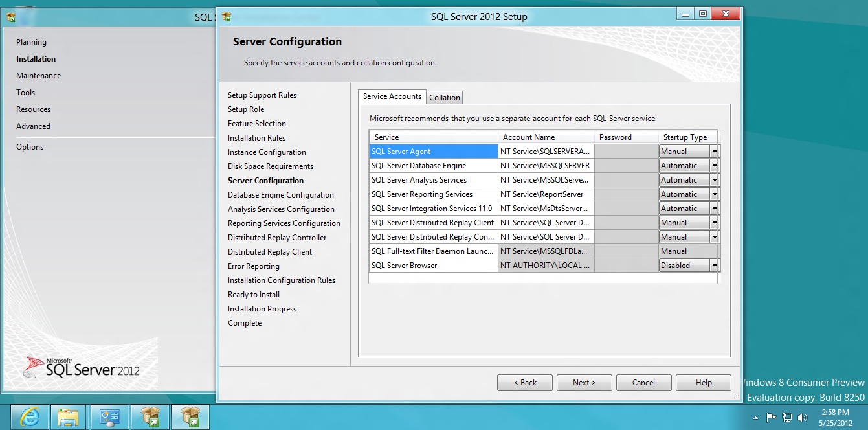
Task: Click the Next button
Action: coord(584,383)
